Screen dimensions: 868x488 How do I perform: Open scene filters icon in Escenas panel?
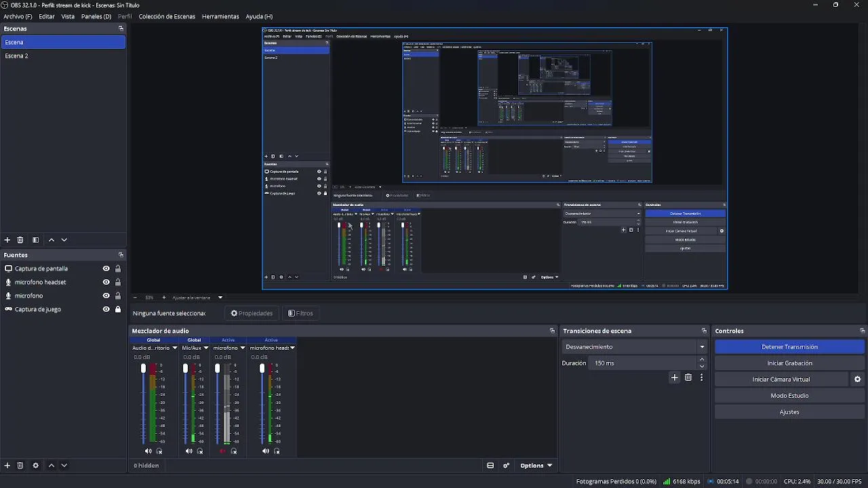36,240
